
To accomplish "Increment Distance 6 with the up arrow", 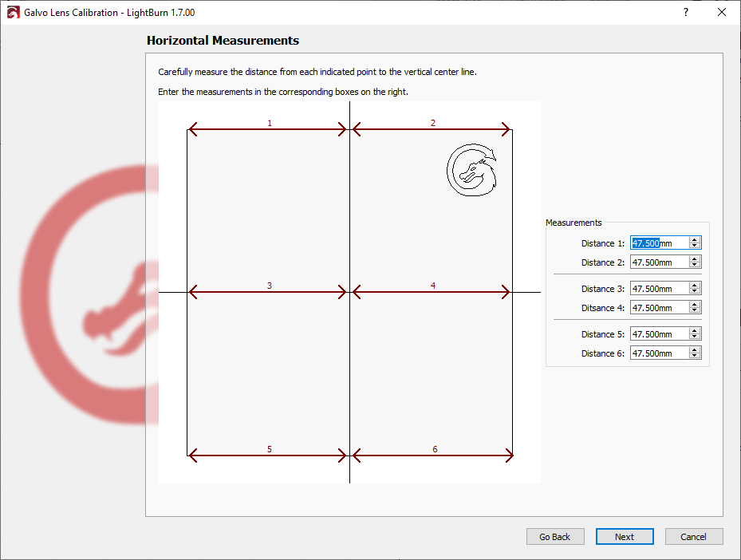I will [x=695, y=350].
